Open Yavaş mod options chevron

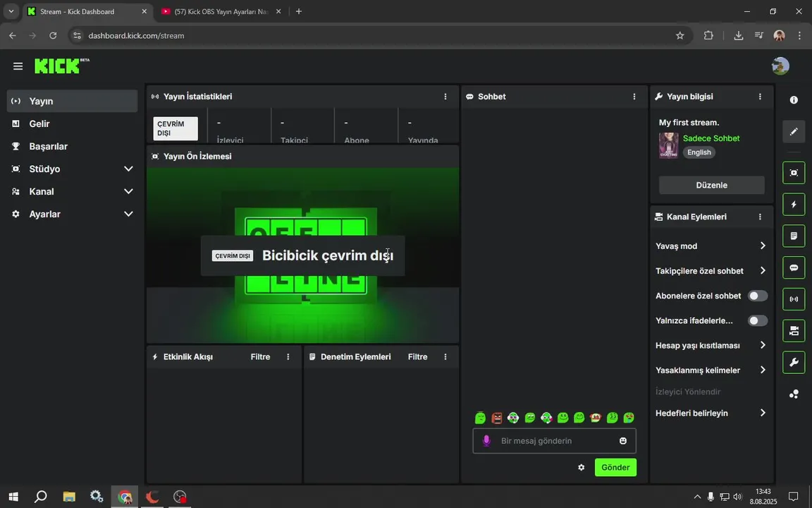click(x=762, y=246)
